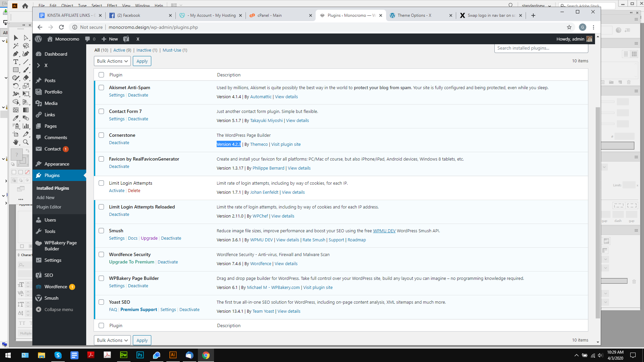Image resolution: width=644 pixels, height=362 pixels.
Task: Open Photoshop from the taskbar
Action: coord(140,355)
